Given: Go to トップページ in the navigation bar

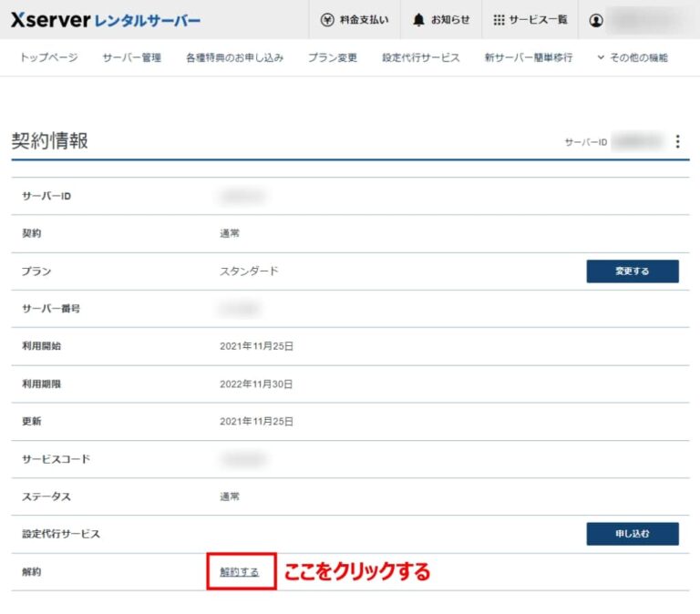Looking at the screenshot, I should click(49, 57).
